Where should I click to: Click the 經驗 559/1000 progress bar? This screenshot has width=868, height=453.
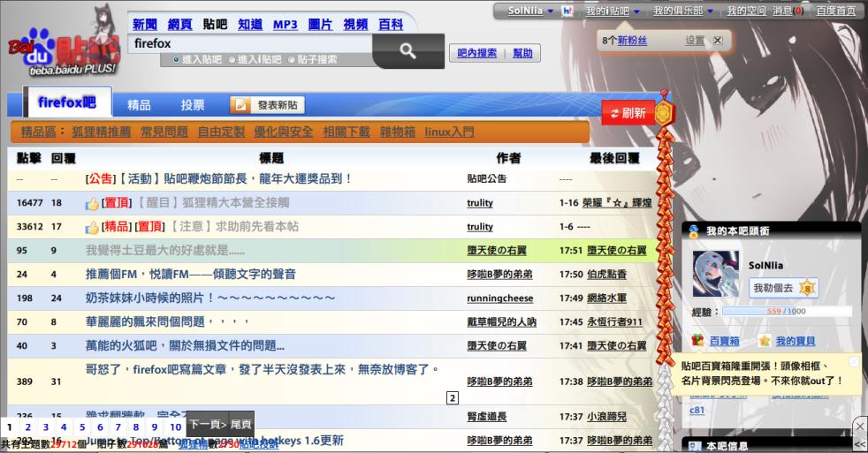pos(787,312)
